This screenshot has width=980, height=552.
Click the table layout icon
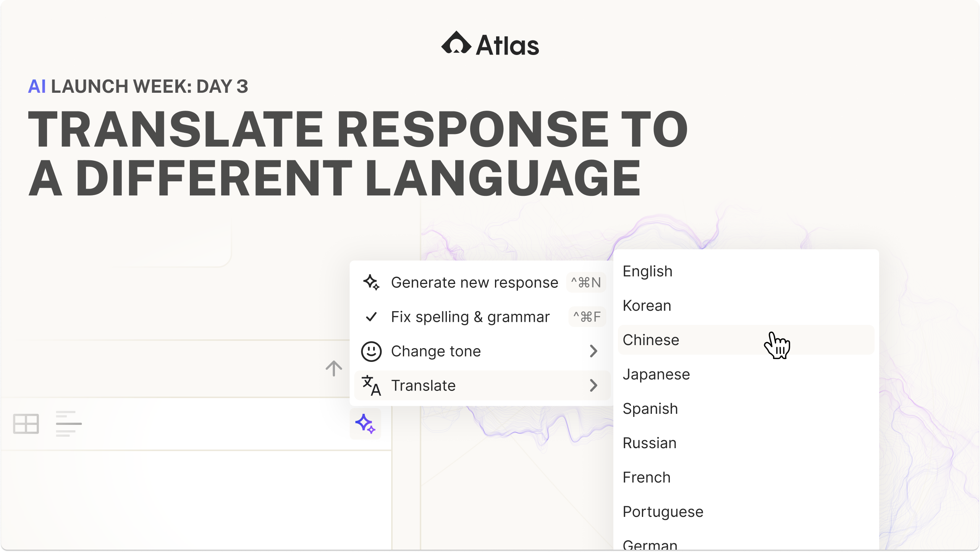pyautogui.click(x=26, y=424)
